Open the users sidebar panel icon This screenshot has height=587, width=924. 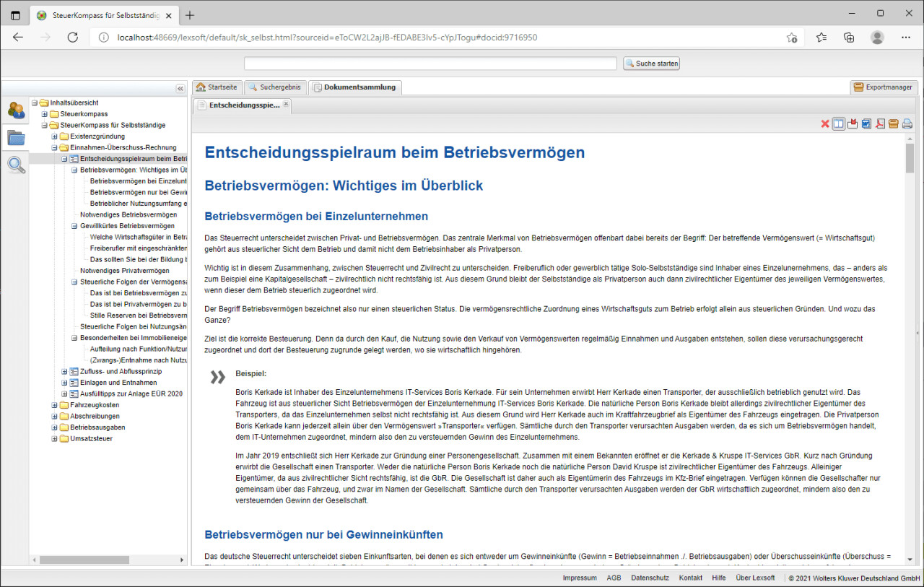16,110
